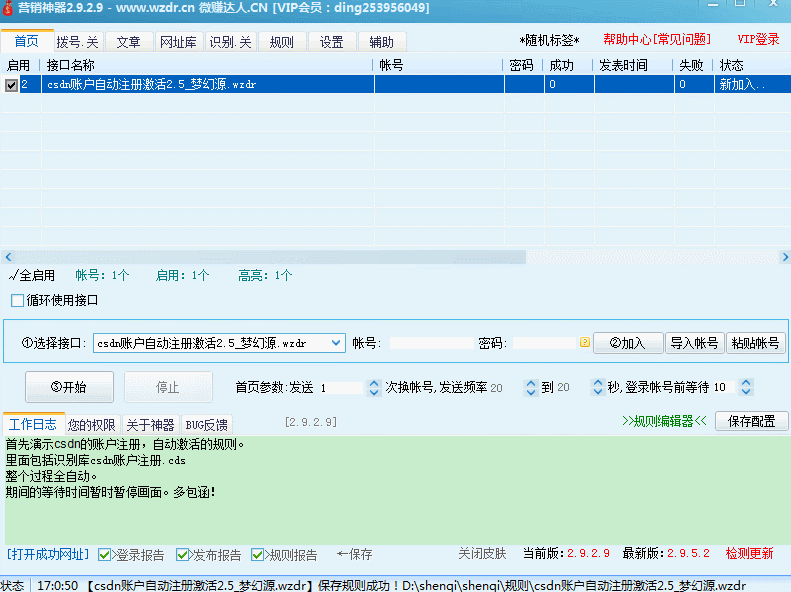Click the √全启用 link

tap(32, 275)
